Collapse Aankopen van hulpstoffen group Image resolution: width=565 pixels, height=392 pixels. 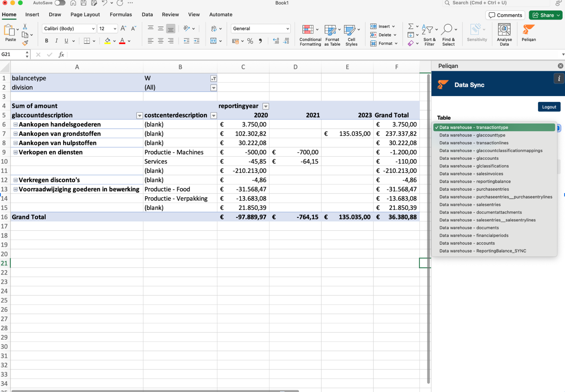point(16,143)
